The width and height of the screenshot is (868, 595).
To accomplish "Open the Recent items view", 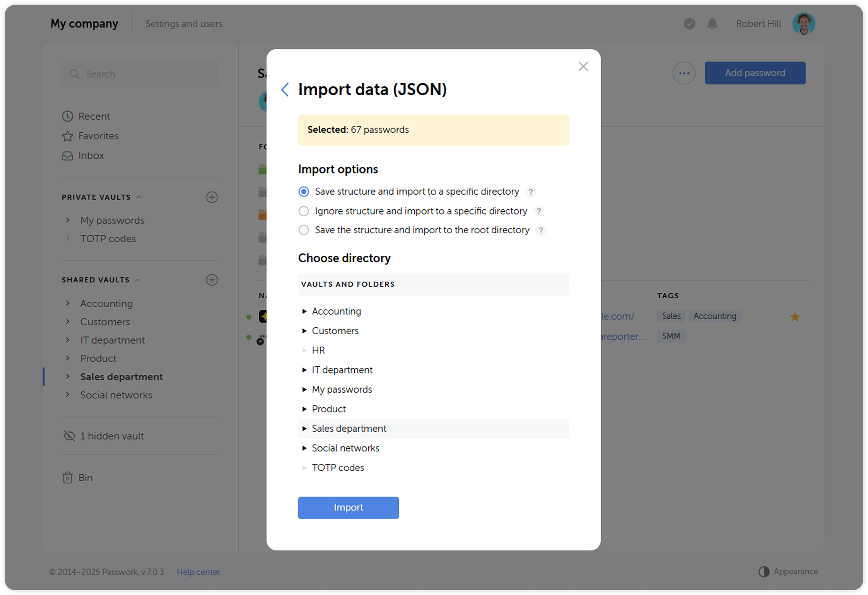I will (94, 116).
